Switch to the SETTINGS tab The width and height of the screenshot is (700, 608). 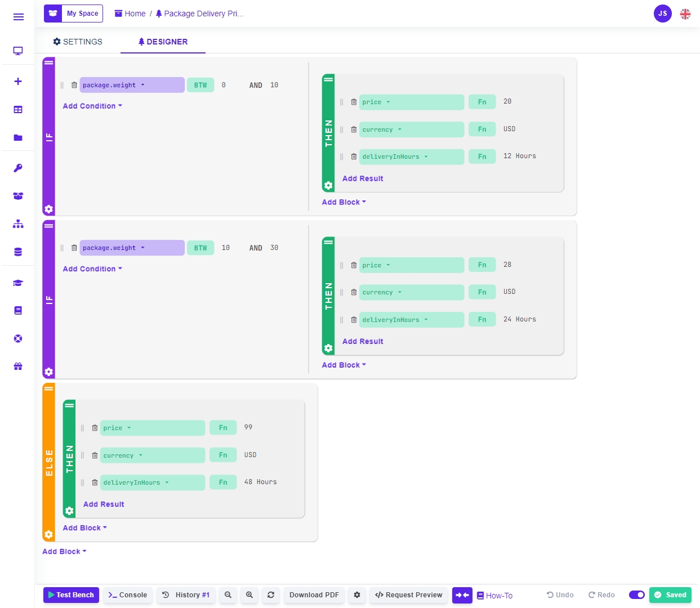(x=78, y=42)
